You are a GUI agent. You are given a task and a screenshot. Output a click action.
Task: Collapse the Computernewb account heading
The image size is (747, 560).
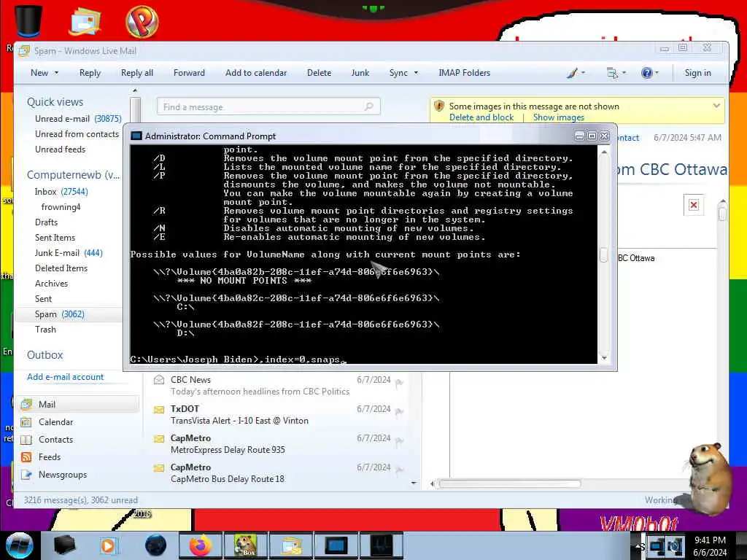click(x=73, y=175)
